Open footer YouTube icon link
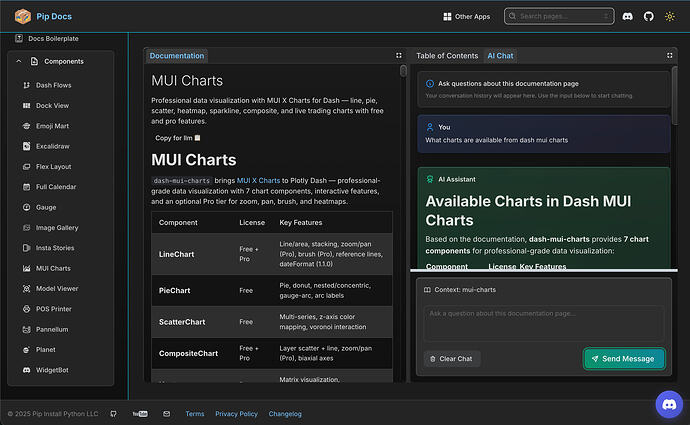The height and width of the screenshot is (425, 690). (x=140, y=414)
